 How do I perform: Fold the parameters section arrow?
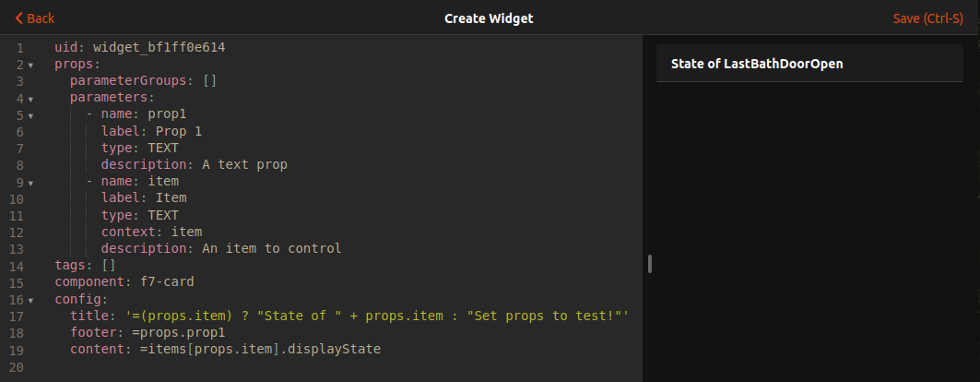click(x=30, y=99)
